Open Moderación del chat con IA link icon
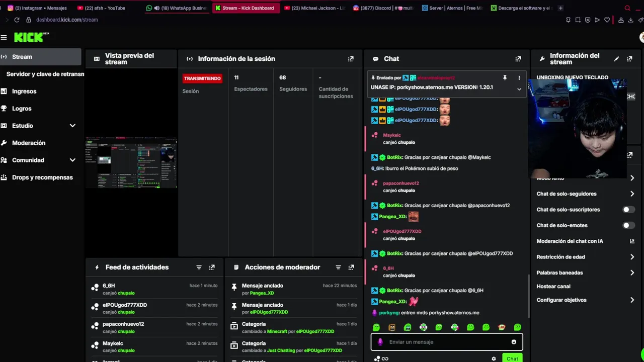 tap(632, 241)
